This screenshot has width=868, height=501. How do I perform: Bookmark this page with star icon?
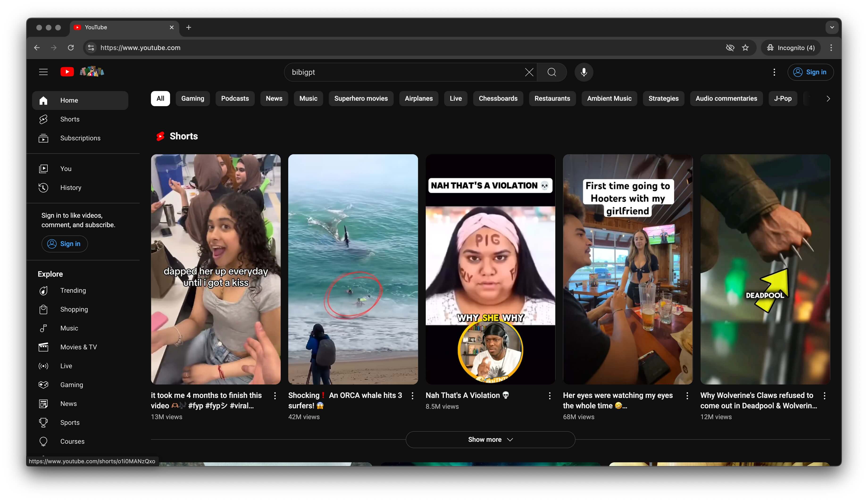tap(745, 47)
